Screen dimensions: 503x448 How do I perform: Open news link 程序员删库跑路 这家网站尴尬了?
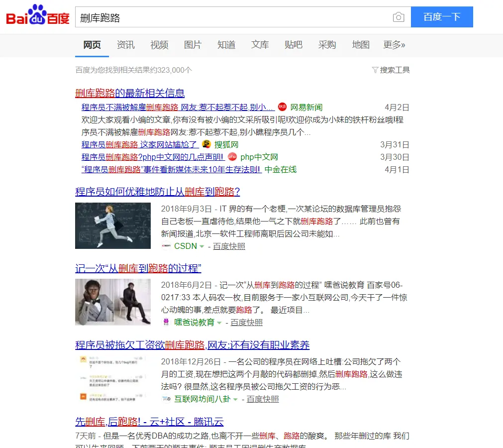click(140, 145)
